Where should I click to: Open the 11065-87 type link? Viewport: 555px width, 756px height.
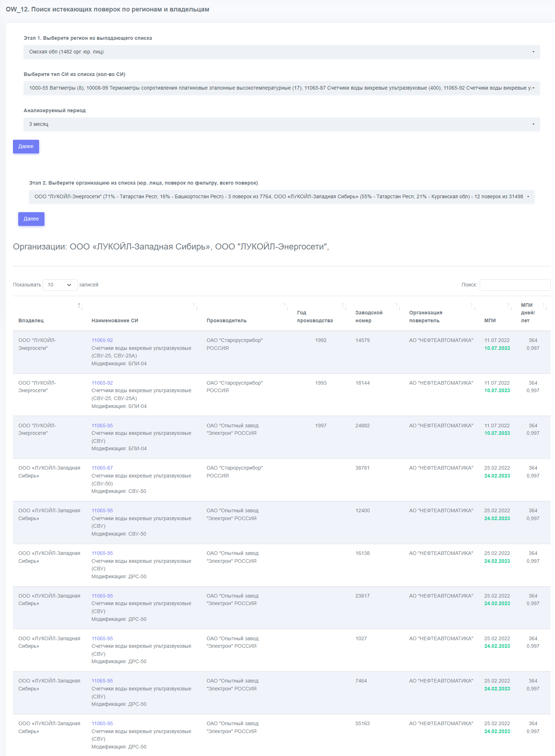[102, 468]
